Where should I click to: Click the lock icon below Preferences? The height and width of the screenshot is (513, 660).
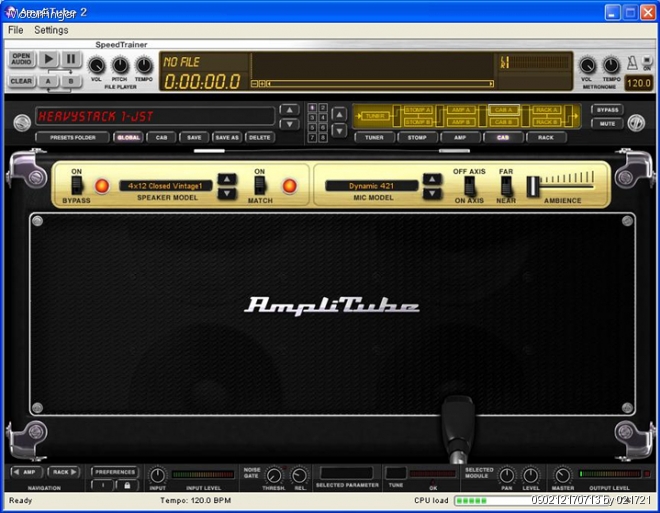[126, 485]
